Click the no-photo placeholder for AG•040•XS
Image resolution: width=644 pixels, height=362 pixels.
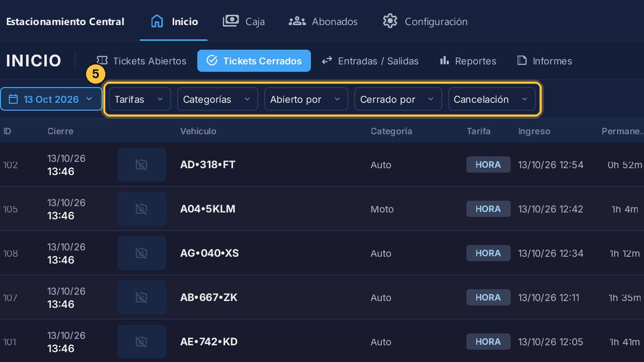(x=142, y=253)
